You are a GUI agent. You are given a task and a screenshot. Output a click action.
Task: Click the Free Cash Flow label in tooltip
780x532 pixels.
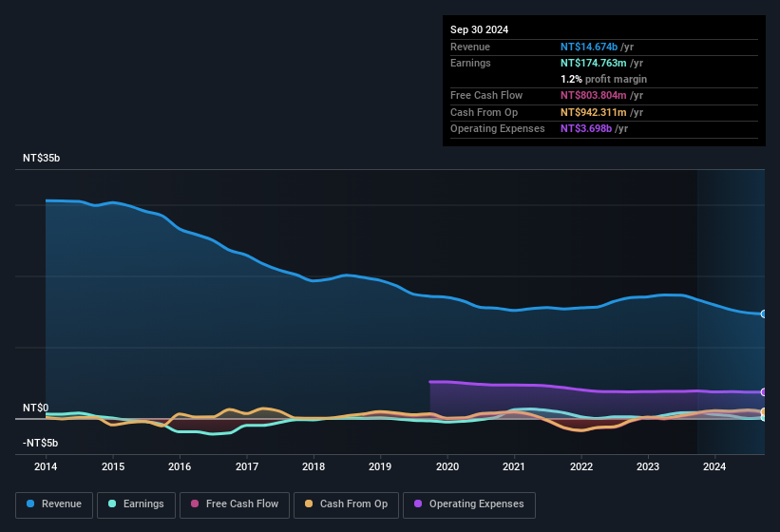tap(486, 95)
